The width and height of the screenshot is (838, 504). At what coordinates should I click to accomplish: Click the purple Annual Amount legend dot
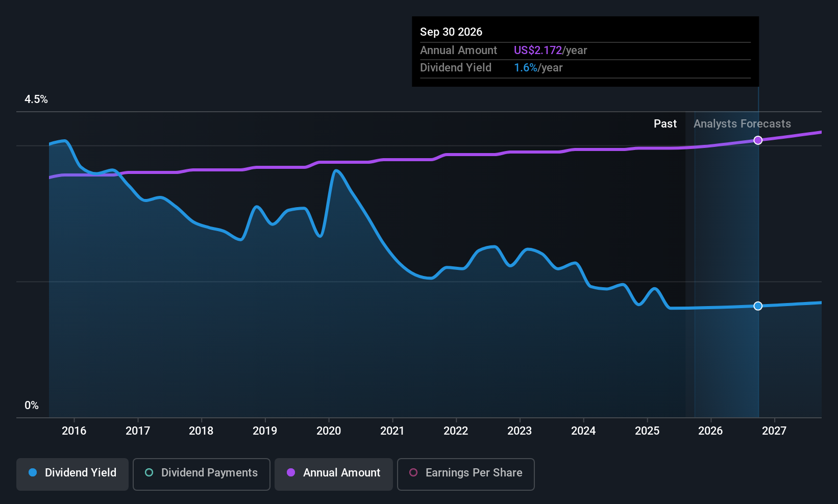291,473
